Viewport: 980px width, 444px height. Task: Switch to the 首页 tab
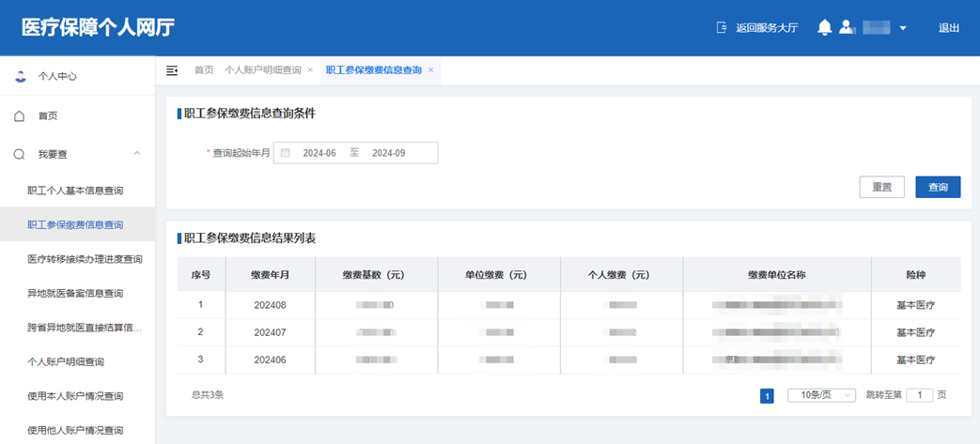[204, 70]
